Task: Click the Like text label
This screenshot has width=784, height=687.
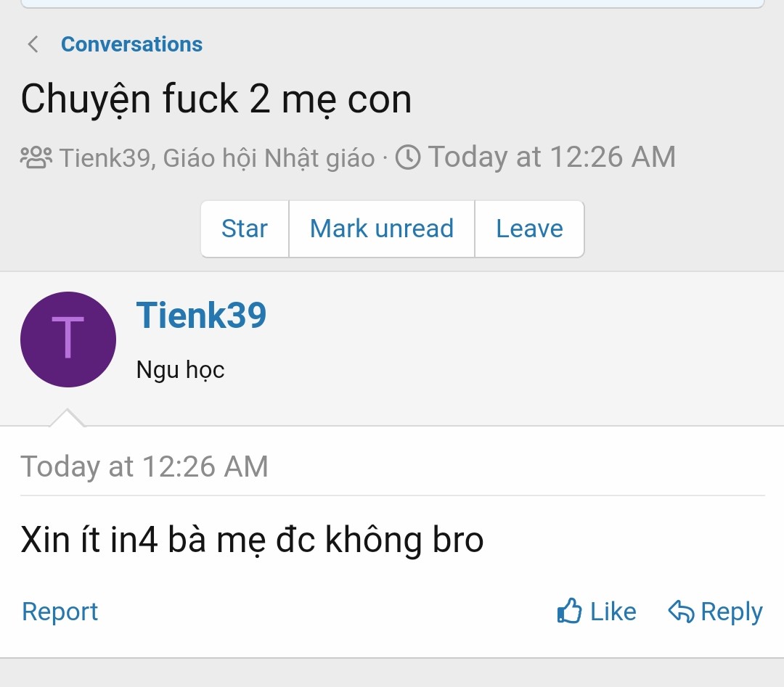Action: (x=613, y=612)
